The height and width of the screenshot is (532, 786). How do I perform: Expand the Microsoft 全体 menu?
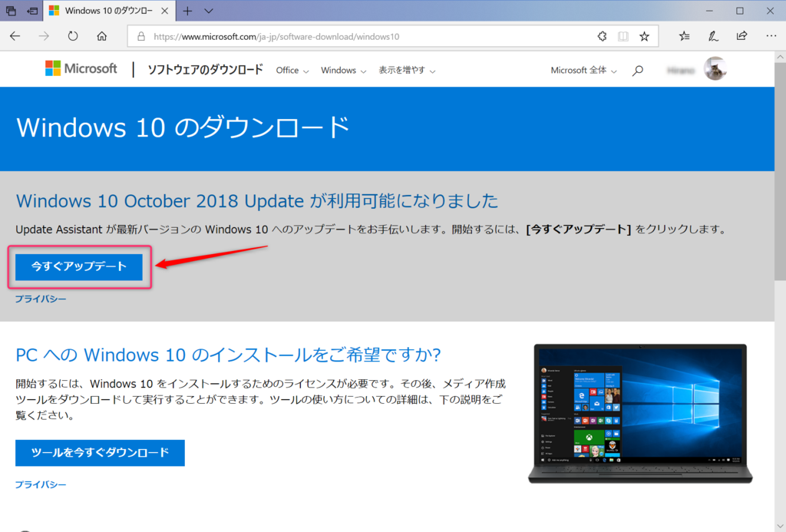[x=583, y=70]
